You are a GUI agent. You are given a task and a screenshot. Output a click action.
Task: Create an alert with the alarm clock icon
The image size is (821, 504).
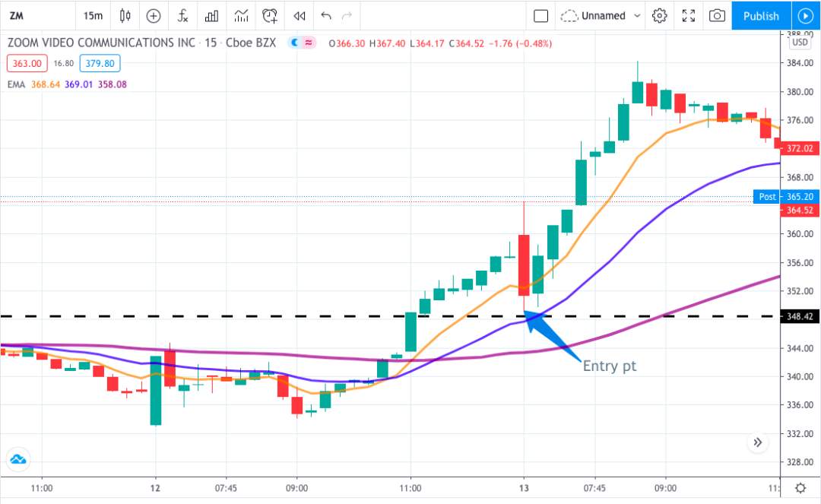point(270,16)
